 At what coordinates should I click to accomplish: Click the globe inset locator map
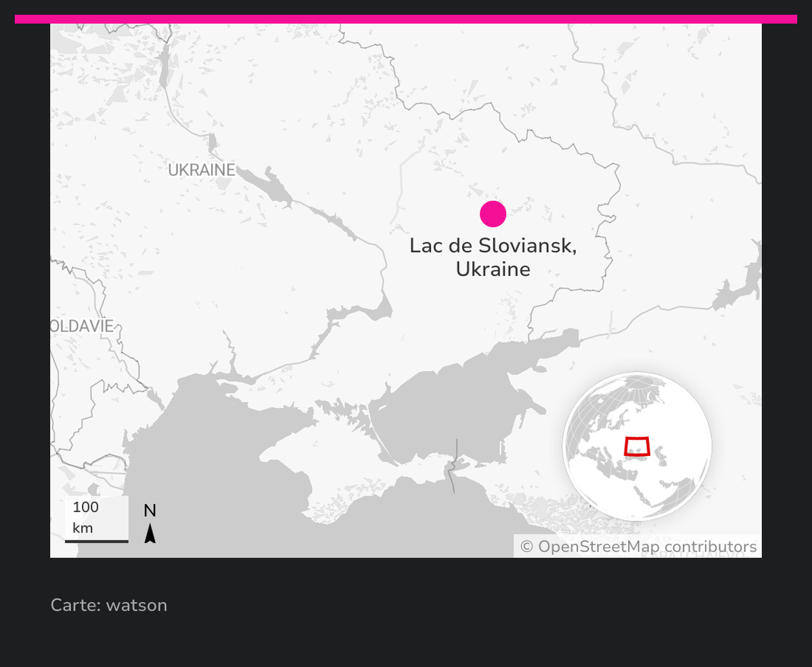637,446
